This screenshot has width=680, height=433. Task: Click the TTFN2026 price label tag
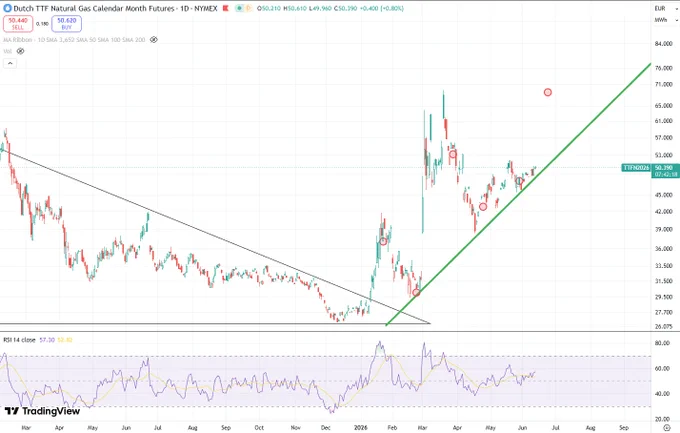[636, 168]
